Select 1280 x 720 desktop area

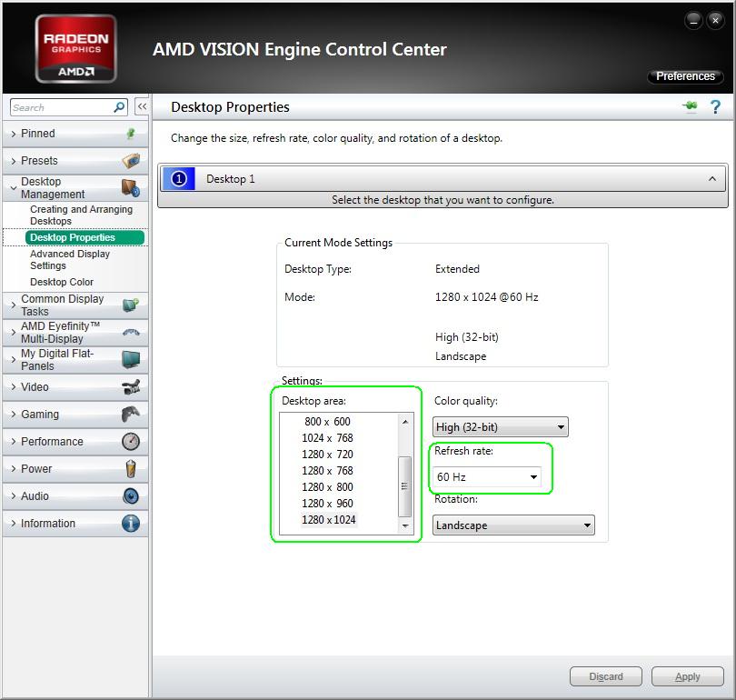(x=328, y=455)
